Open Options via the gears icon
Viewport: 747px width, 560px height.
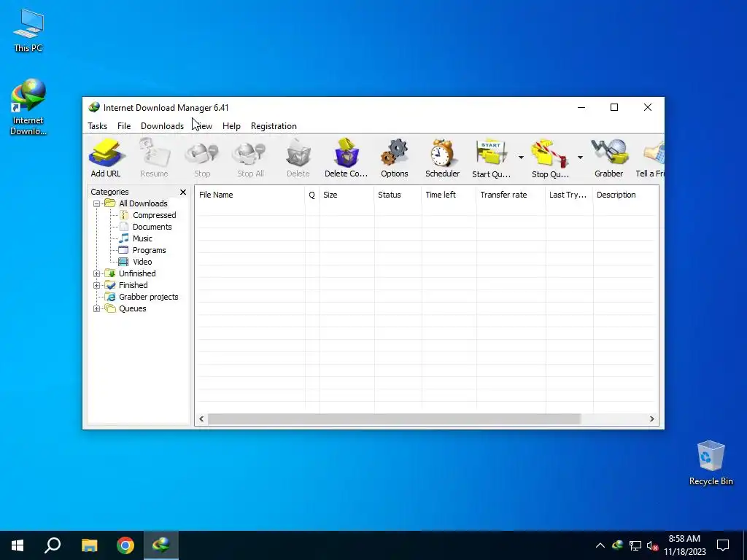coord(395,153)
